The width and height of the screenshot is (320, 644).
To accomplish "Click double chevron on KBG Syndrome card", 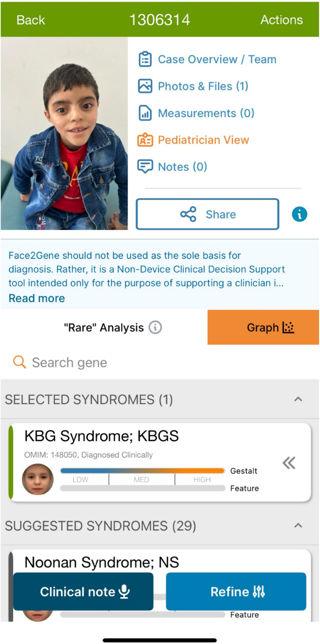I will (289, 463).
